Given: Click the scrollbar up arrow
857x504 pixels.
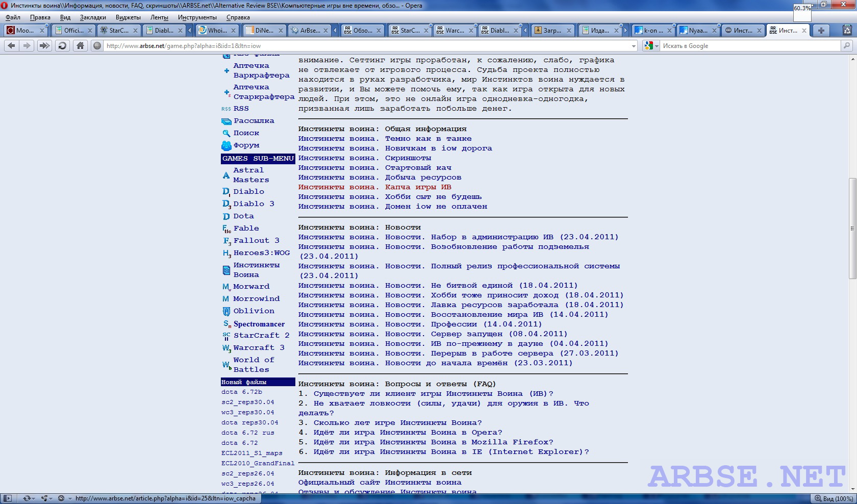Looking at the screenshot, I should (x=852, y=58).
